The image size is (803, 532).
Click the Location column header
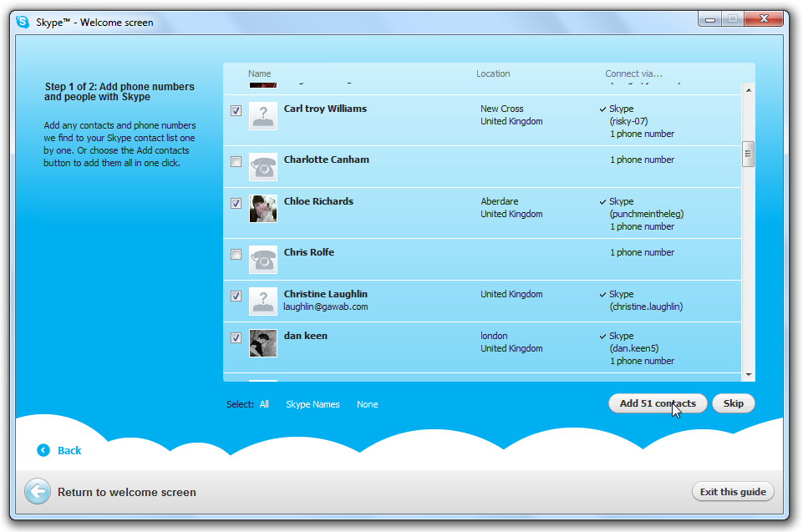[493, 73]
